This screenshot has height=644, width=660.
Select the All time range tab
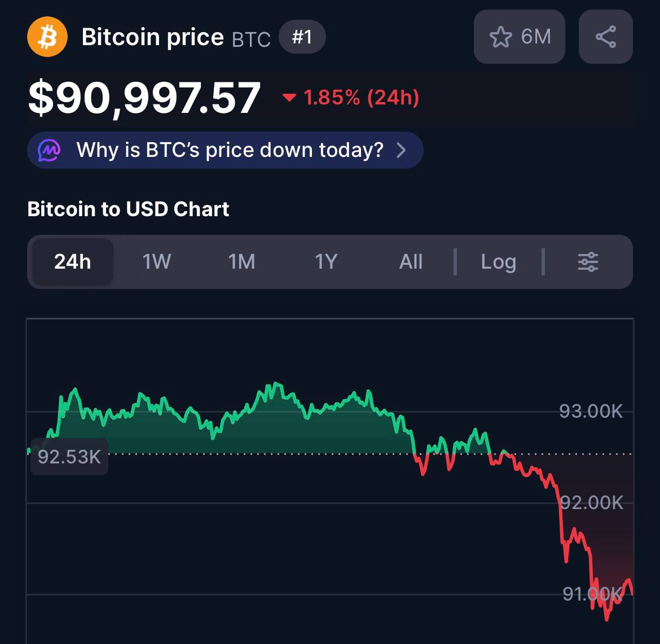[411, 262]
